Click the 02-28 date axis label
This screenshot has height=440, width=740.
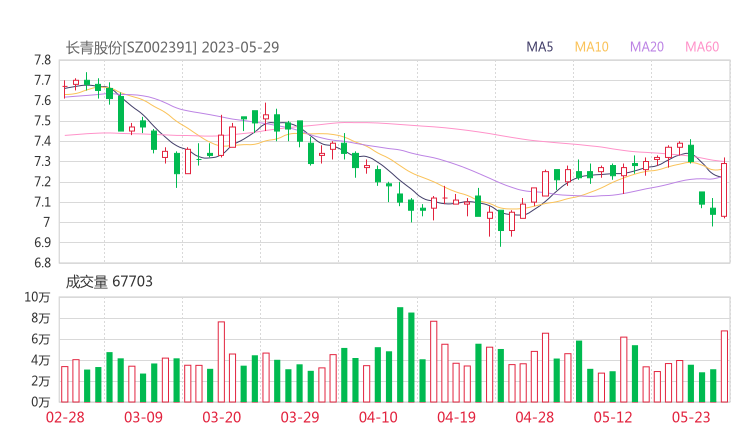click(65, 417)
